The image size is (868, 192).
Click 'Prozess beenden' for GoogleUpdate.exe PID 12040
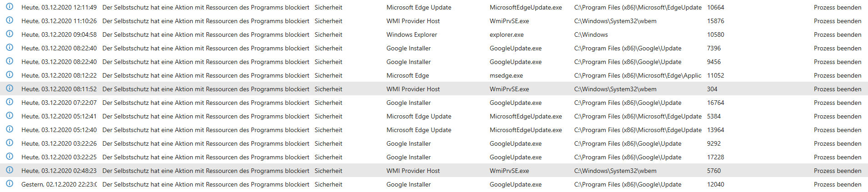coord(838,184)
